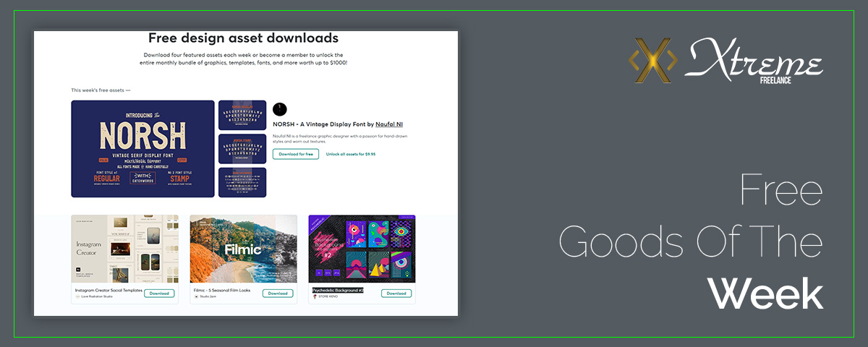
Task: Click the STORE KENO avatar icon
Action: (315, 296)
